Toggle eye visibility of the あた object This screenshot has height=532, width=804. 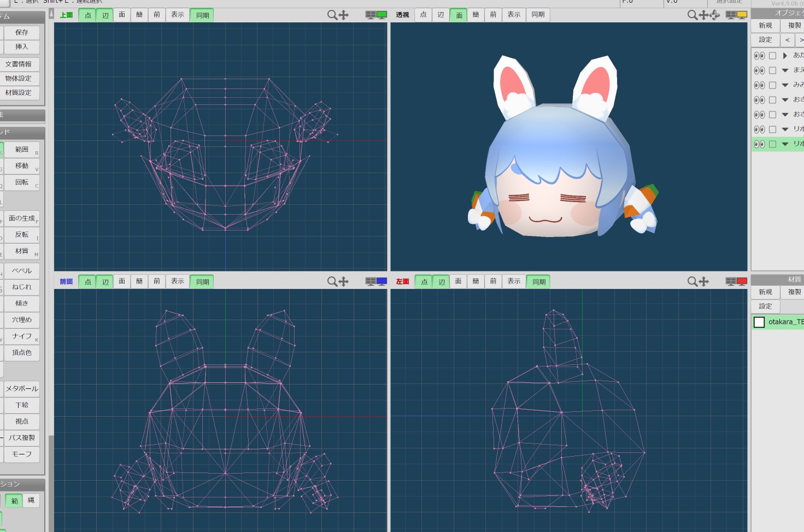pos(759,56)
